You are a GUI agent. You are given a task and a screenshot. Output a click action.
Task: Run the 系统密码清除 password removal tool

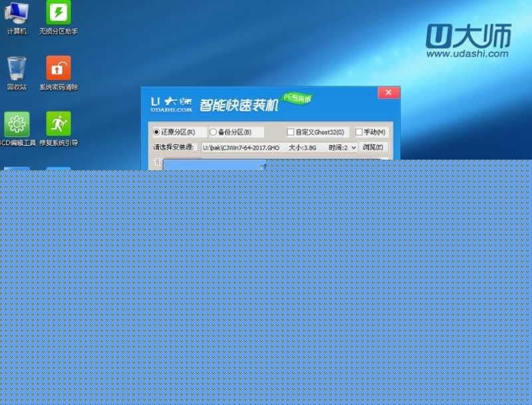pyautogui.click(x=57, y=68)
